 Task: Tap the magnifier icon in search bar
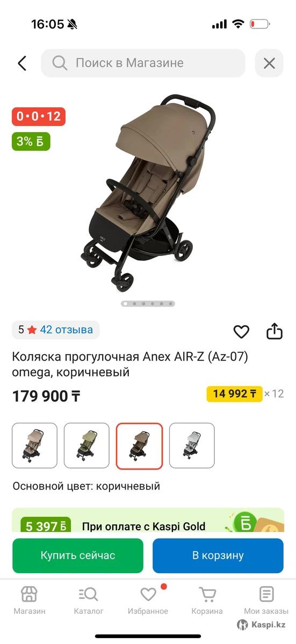tap(59, 63)
